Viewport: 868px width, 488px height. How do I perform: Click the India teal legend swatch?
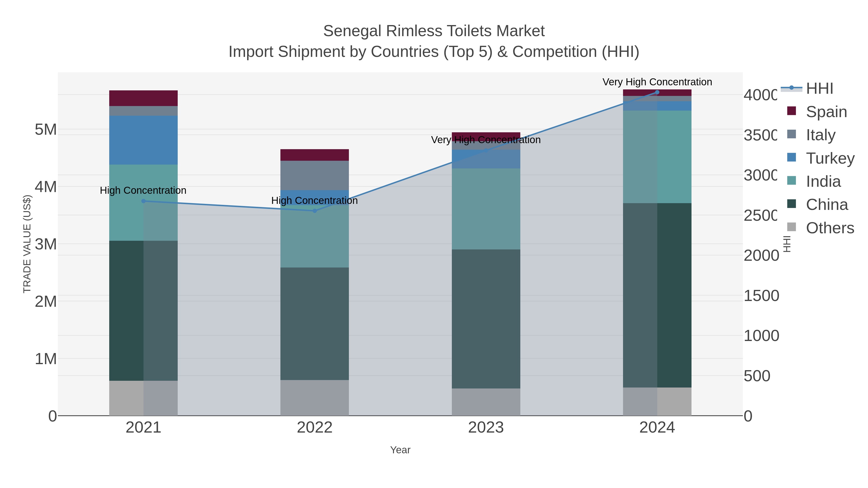click(792, 180)
